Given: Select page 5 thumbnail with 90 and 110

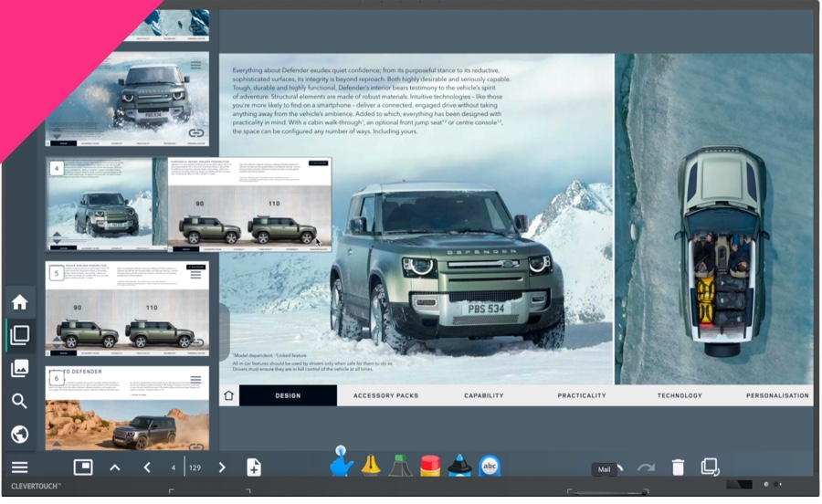Looking at the screenshot, I should point(127,309).
